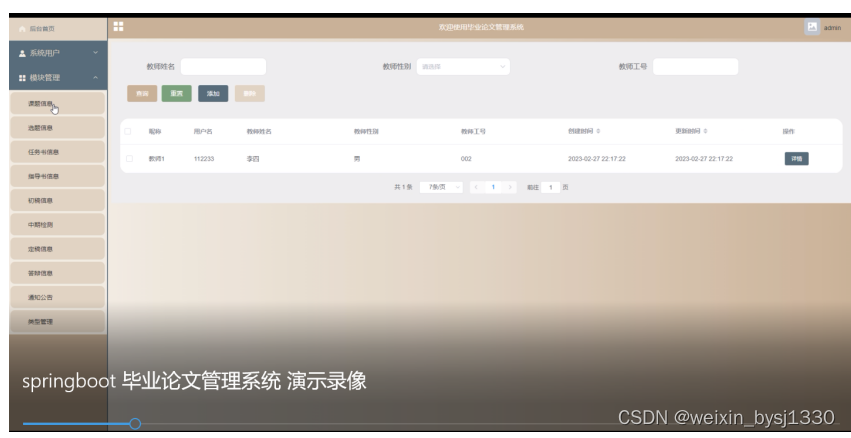Open 选题信息 menu item
Screen dimensions: 851x438
click(58, 128)
